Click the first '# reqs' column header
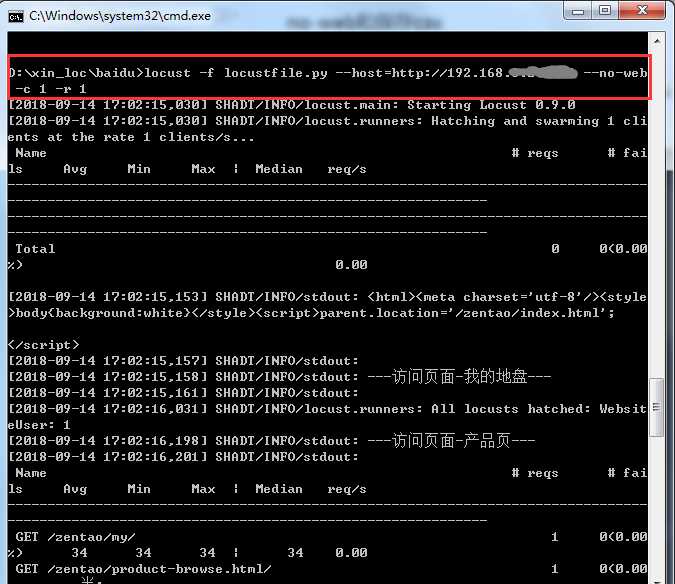This screenshot has width=675, height=584. click(535, 153)
